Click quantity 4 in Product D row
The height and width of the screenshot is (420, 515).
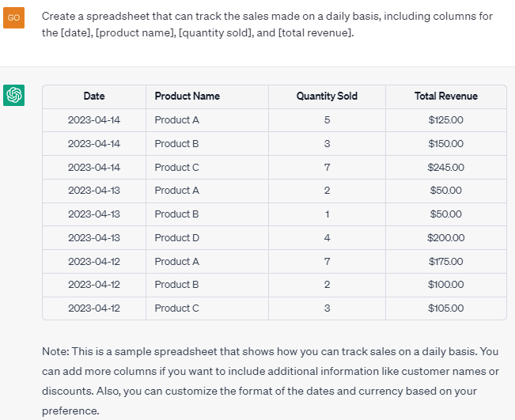click(x=328, y=238)
